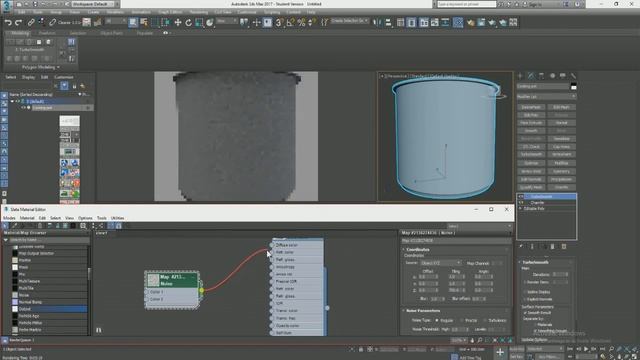This screenshot has height=360, width=640.
Task: Expand the Polygon Modeling panel arrow
Action: point(58,67)
